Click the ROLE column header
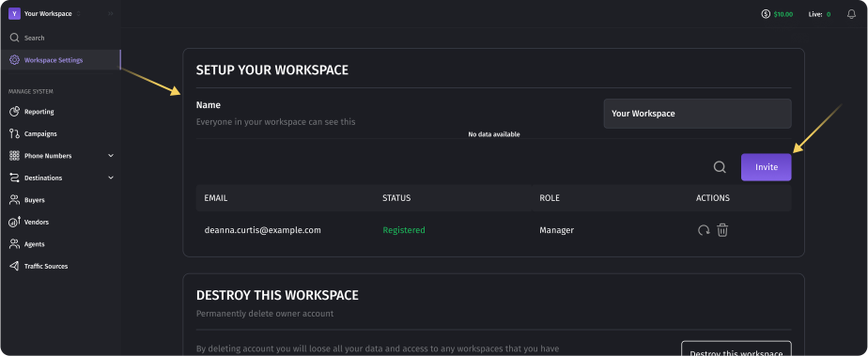This screenshot has height=356, width=868. 550,198
